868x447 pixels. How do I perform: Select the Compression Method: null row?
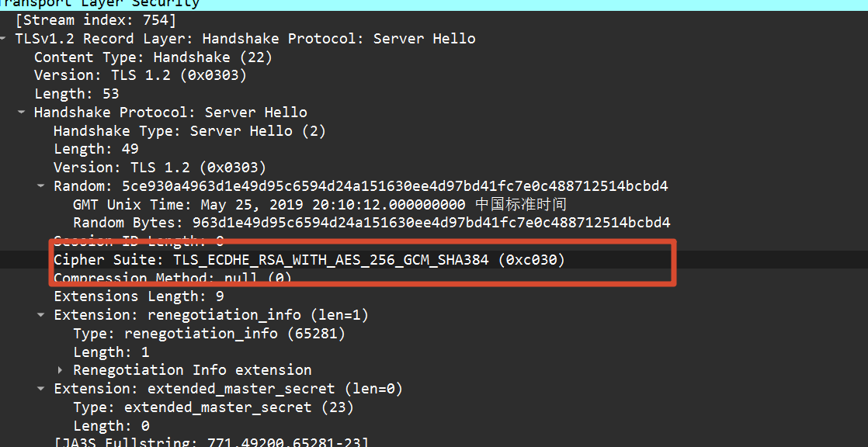click(x=172, y=278)
